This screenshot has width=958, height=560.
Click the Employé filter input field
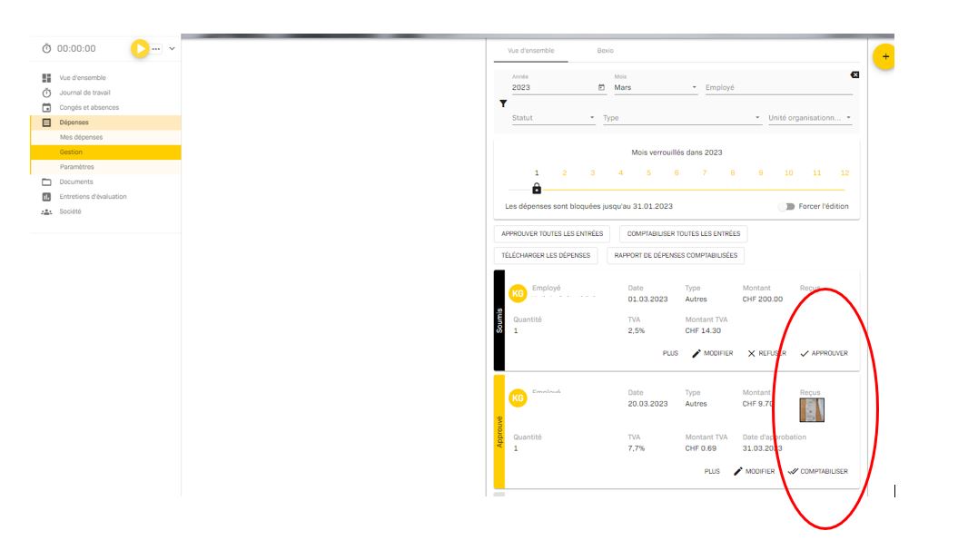777,88
